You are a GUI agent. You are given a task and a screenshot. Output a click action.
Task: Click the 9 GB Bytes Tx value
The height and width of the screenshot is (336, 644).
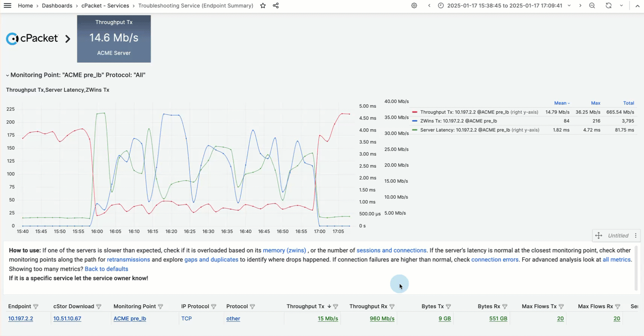coord(445,319)
